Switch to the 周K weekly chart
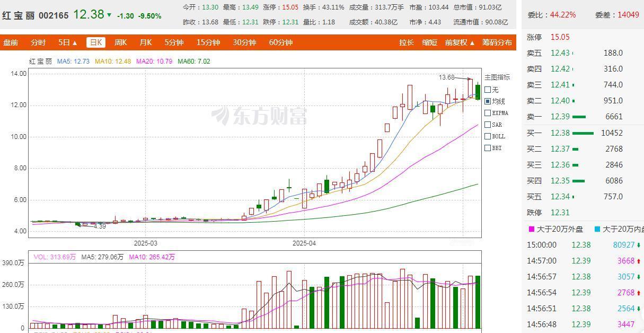The image size is (644, 333). click(121, 42)
